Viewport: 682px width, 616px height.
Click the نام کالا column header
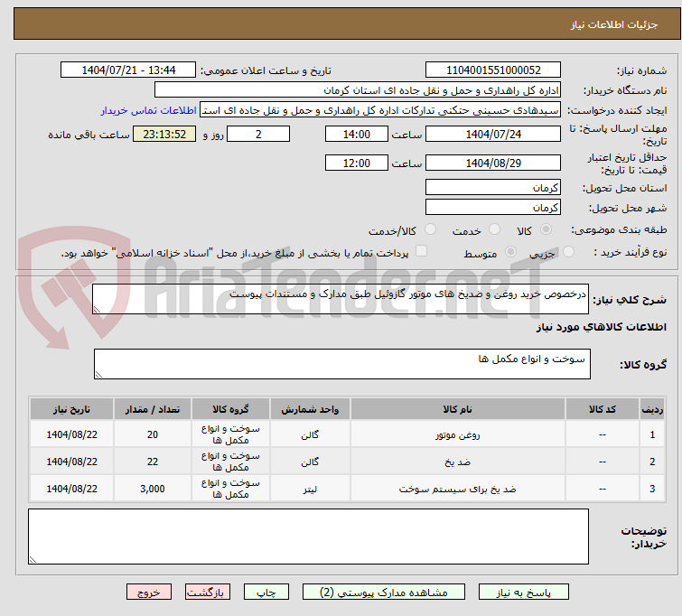tap(457, 408)
